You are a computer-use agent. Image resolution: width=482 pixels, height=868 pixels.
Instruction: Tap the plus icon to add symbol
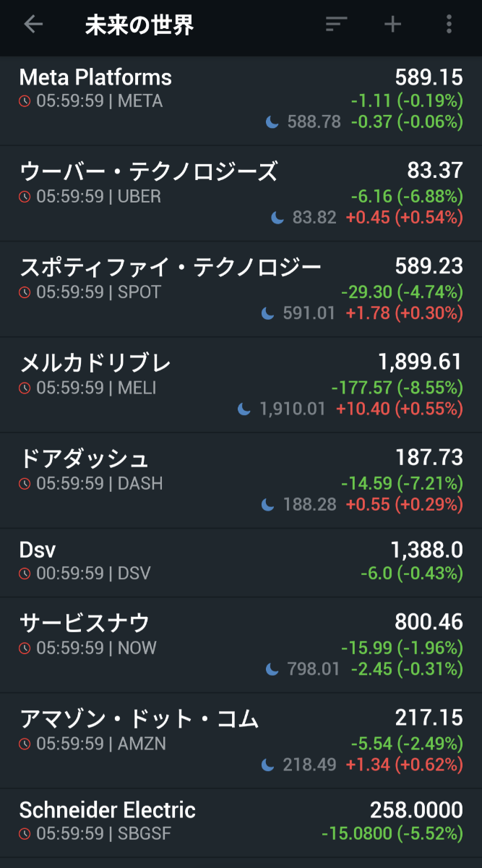coord(392,25)
